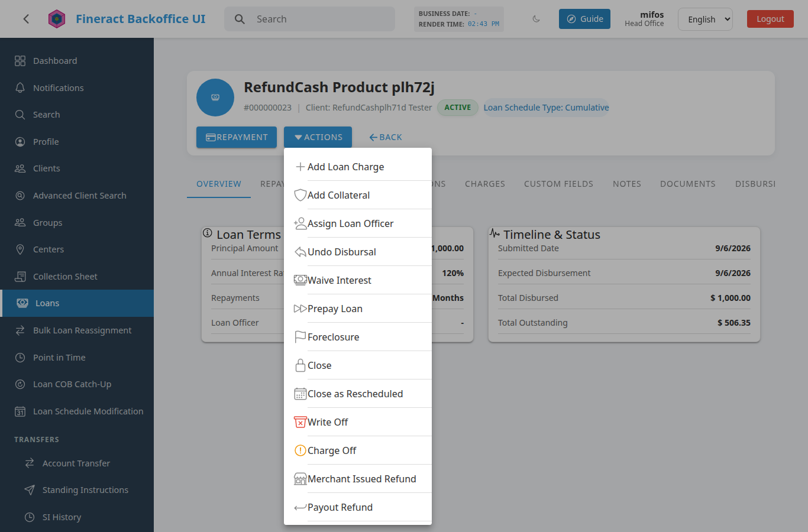This screenshot has height=532, width=808.
Task: Click the Close menu item with lock icon
Action: tap(358, 365)
